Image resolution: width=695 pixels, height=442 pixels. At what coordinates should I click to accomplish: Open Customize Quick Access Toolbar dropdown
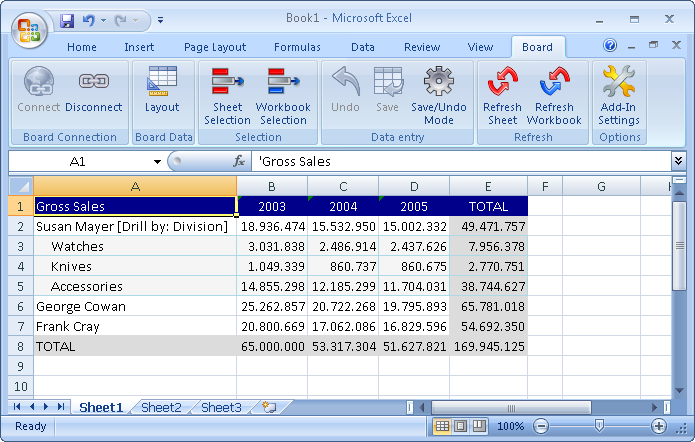pos(162,20)
